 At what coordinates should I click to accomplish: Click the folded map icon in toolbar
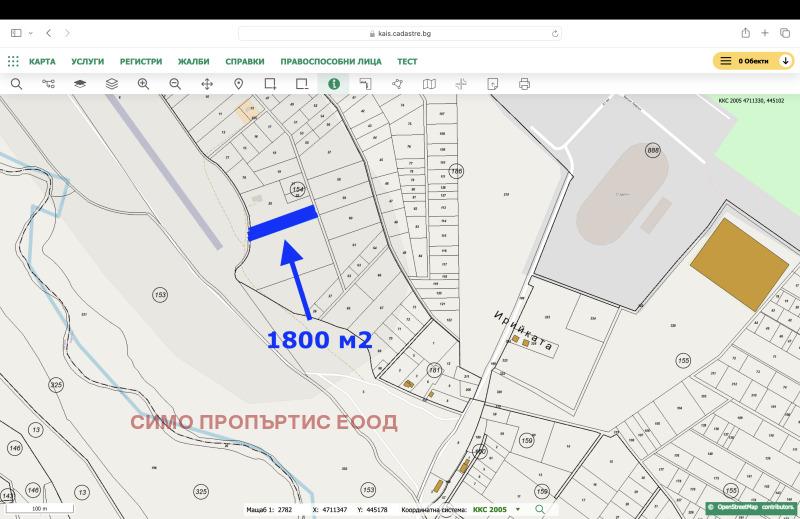(x=429, y=84)
